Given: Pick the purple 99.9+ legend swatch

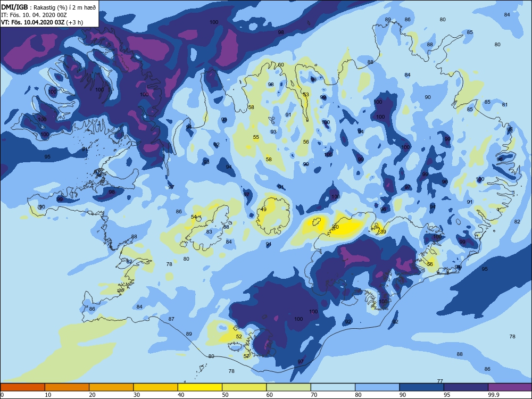Looking at the screenshot, I should 510,387.
